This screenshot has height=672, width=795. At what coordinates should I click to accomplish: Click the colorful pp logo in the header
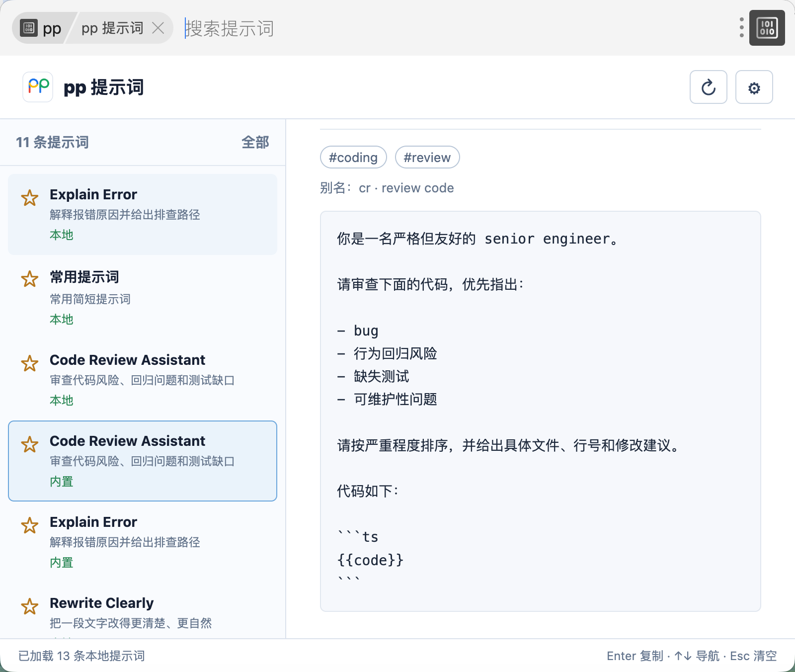tap(38, 87)
